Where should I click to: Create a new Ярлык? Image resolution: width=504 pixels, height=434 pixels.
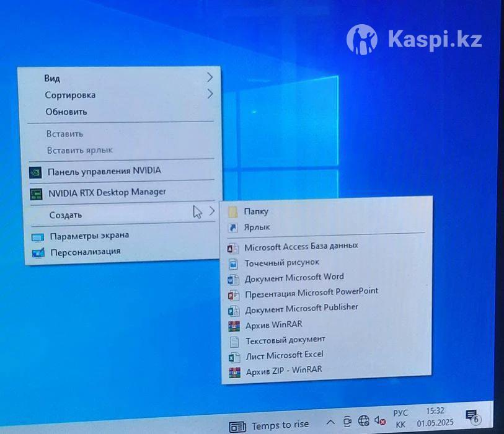[326, 227]
